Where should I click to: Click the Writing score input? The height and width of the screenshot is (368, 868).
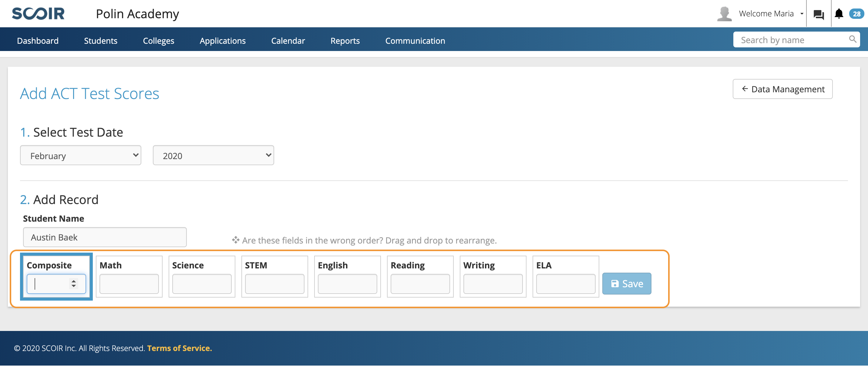pos(493,284)
